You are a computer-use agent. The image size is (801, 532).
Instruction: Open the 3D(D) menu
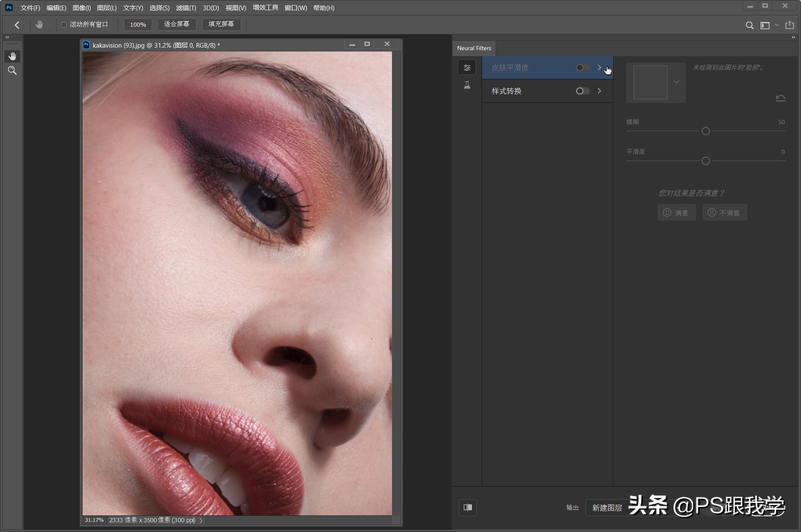coord(211,8)
